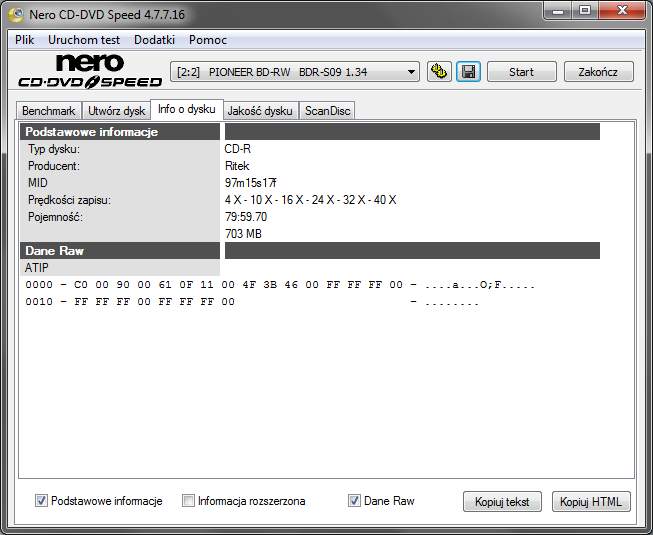Open the PIONEER BD-RW drive dropdown
The height and width of the screenshot is (535, 653).
[x=295, y=72]
